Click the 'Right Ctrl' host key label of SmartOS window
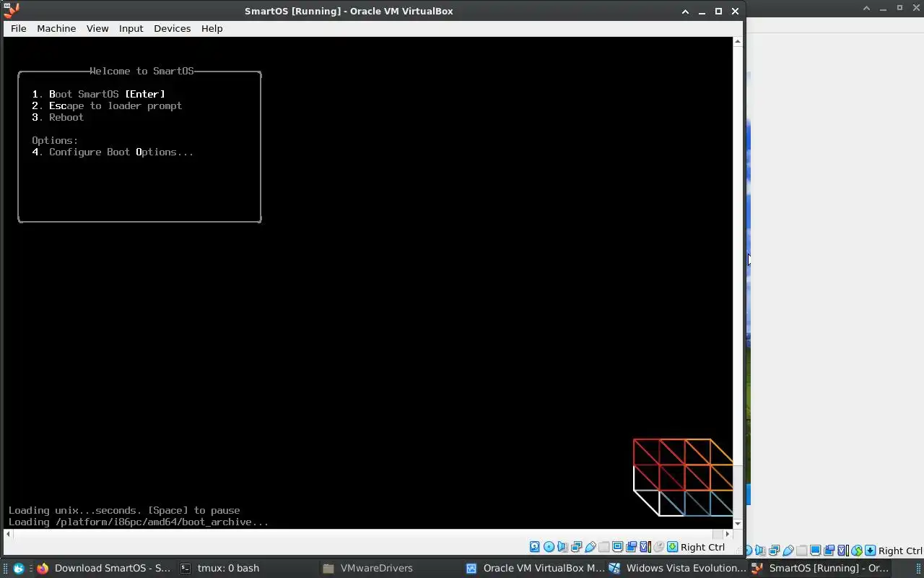This screenshot has height=578, width=924. [702, 547]
